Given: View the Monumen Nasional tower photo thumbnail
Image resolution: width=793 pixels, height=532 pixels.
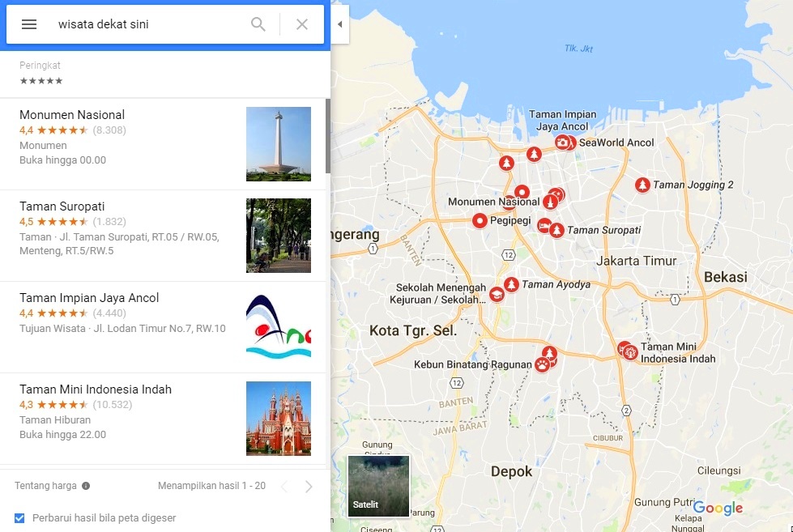Looking at the screenshot, I should pyautogui.click(x=279, y=144).
